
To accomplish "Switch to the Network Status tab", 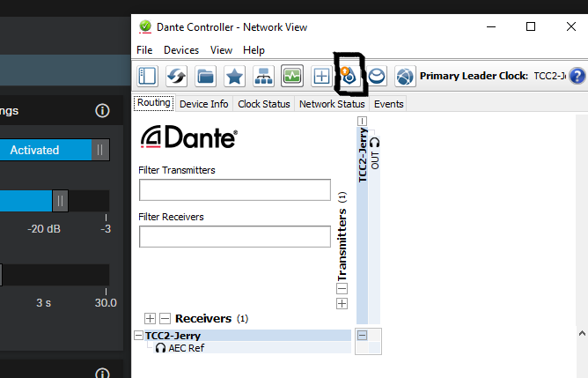I will pos(332,104).
